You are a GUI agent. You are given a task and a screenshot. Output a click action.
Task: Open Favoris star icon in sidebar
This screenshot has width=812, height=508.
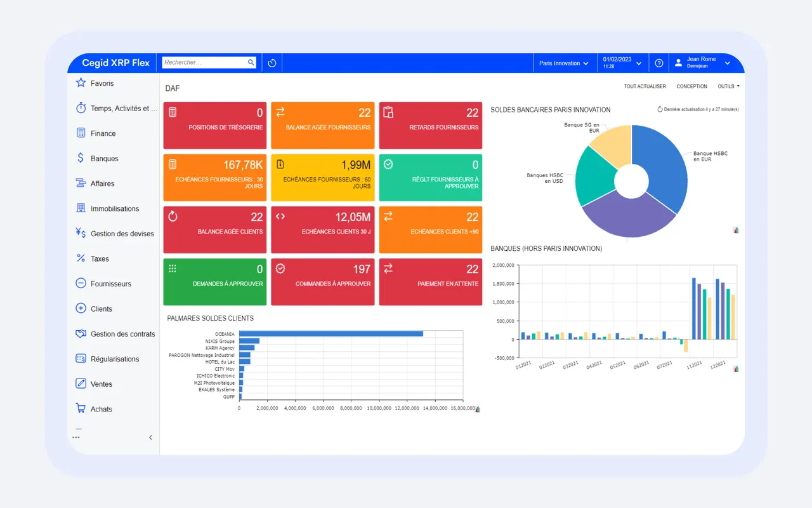point(81,83)
